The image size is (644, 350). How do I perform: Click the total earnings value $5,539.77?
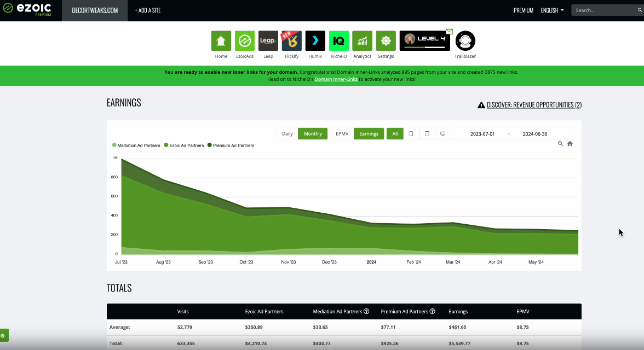click(459, 343)
